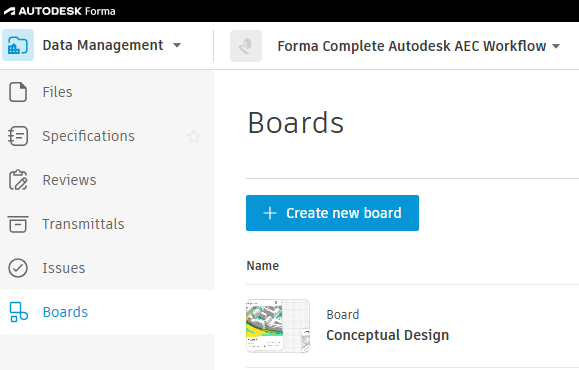Screen dimensions: 579x370
Task: Sort by the Name column header
Action: 263,265
